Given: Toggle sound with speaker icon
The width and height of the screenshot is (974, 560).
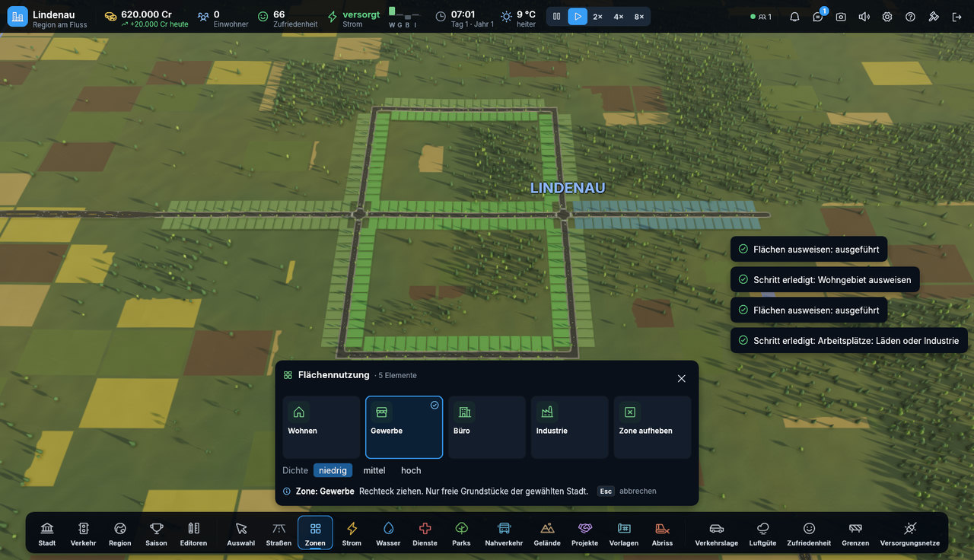Looking at the screenshot, I should [864, 17].
